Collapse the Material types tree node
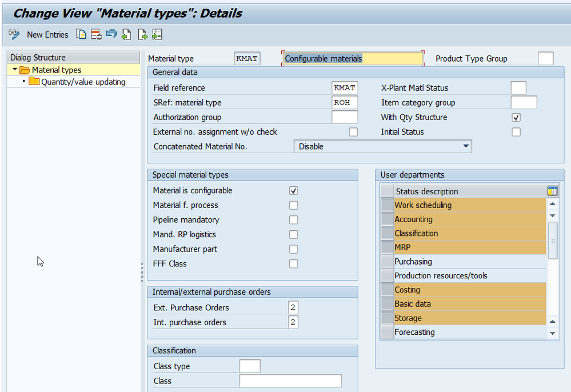Screen dimensions: 571x392 15,70
